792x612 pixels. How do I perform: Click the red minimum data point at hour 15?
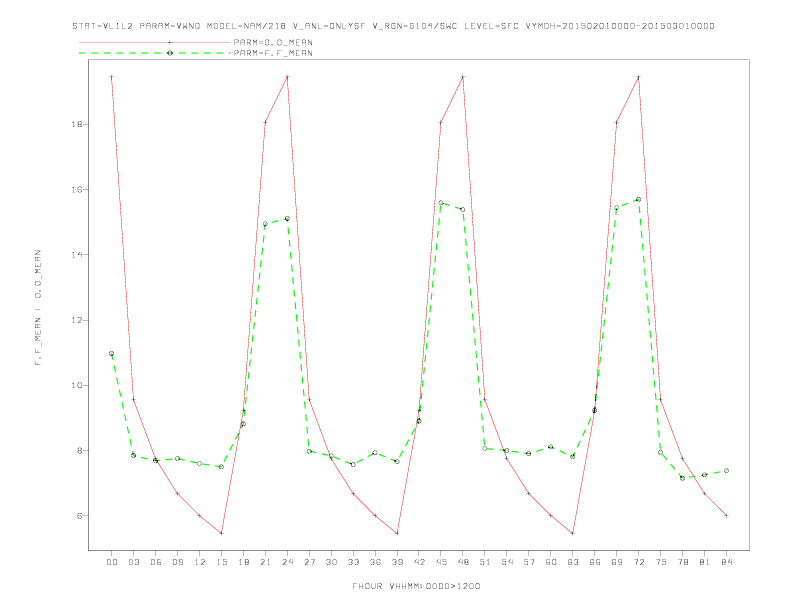(x=221, y=533)
